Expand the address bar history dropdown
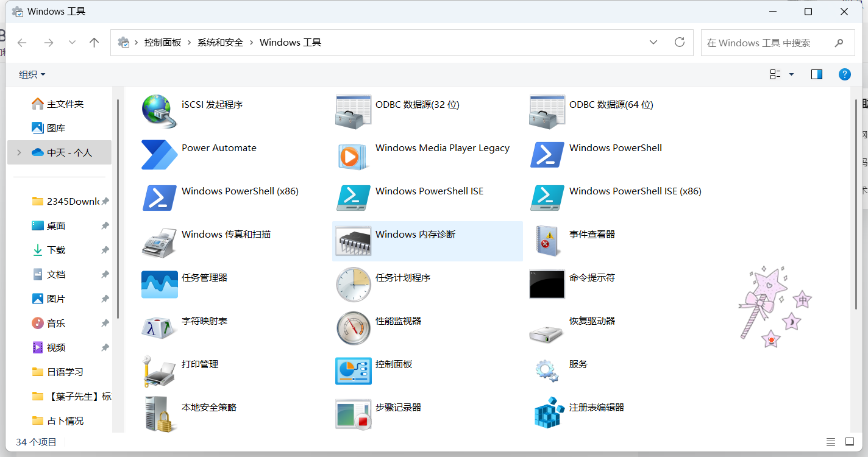The width and height of the screenshot is (868, 457). [653, 43]
